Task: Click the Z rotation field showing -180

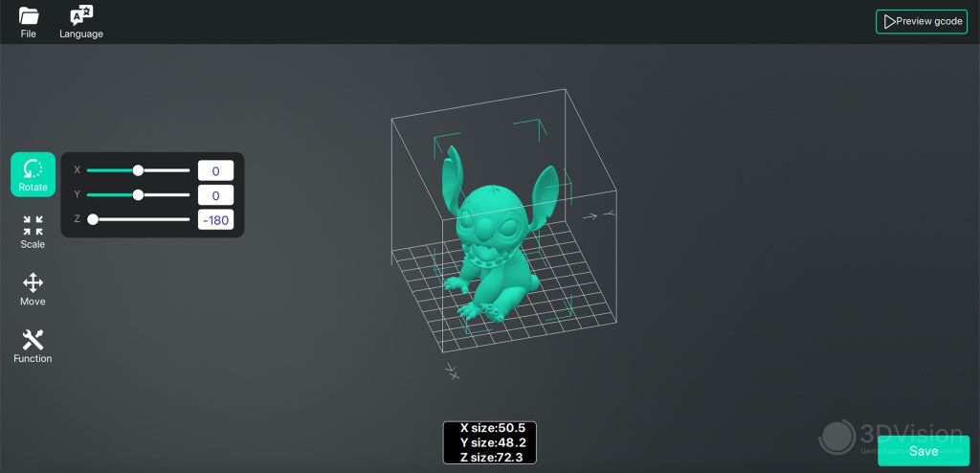Action: point(215,219)
